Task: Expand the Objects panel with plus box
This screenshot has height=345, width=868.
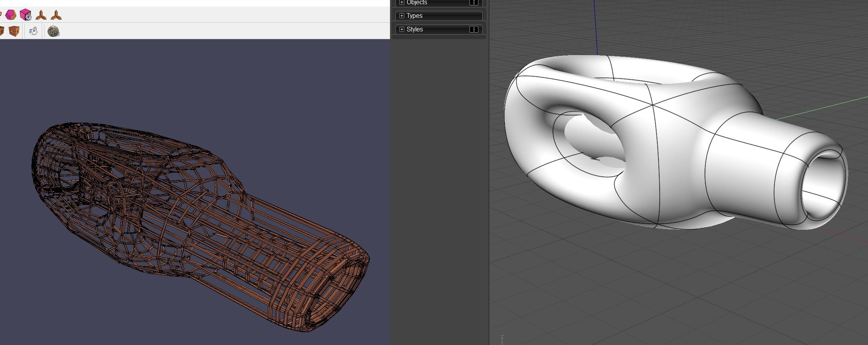Action: coord(402,2)
